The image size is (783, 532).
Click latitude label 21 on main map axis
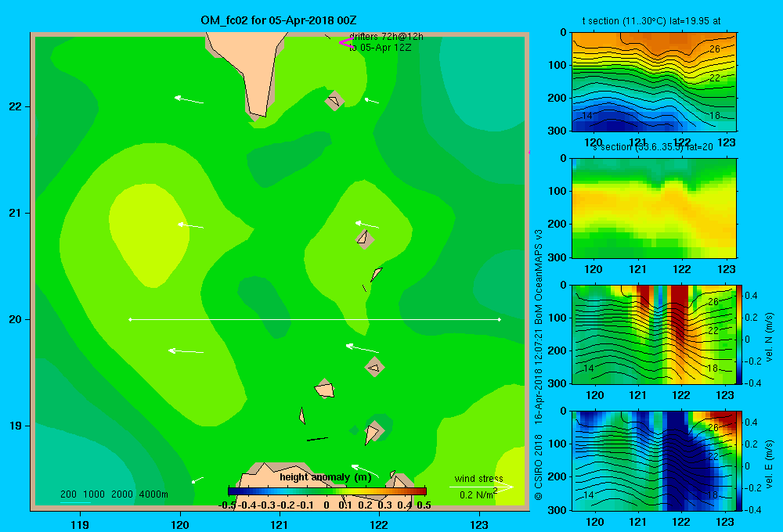(14, 213)
